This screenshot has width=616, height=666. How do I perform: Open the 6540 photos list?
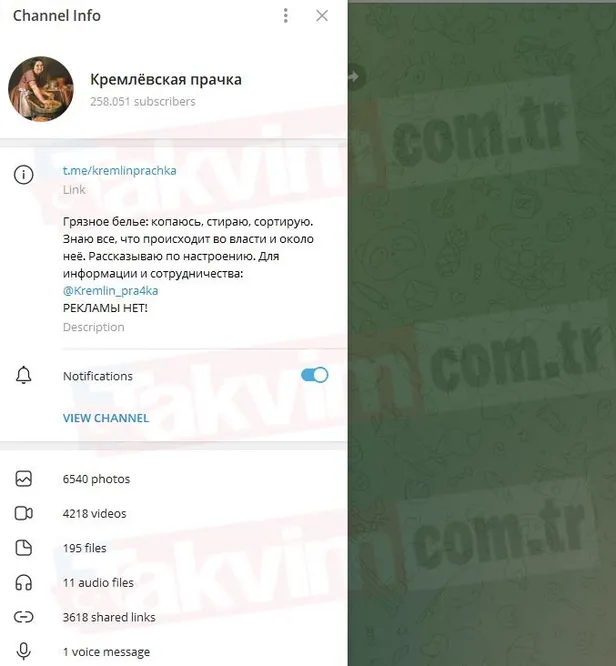coord(173,479)
